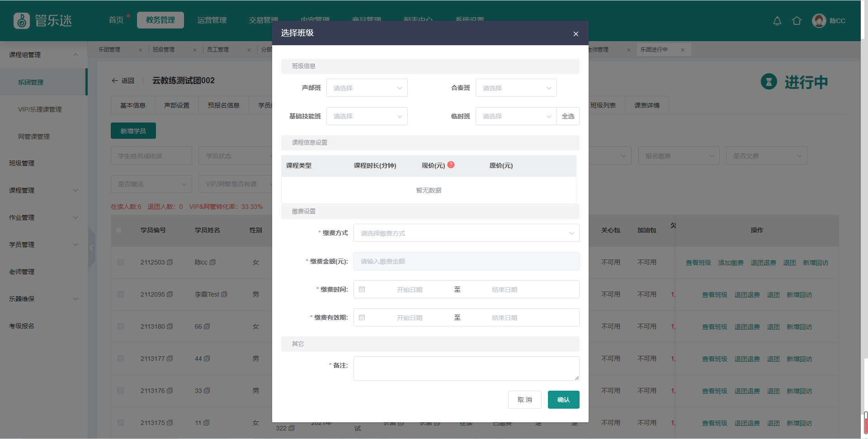Switch to 运营管理 top menu

tap(212, 20)
